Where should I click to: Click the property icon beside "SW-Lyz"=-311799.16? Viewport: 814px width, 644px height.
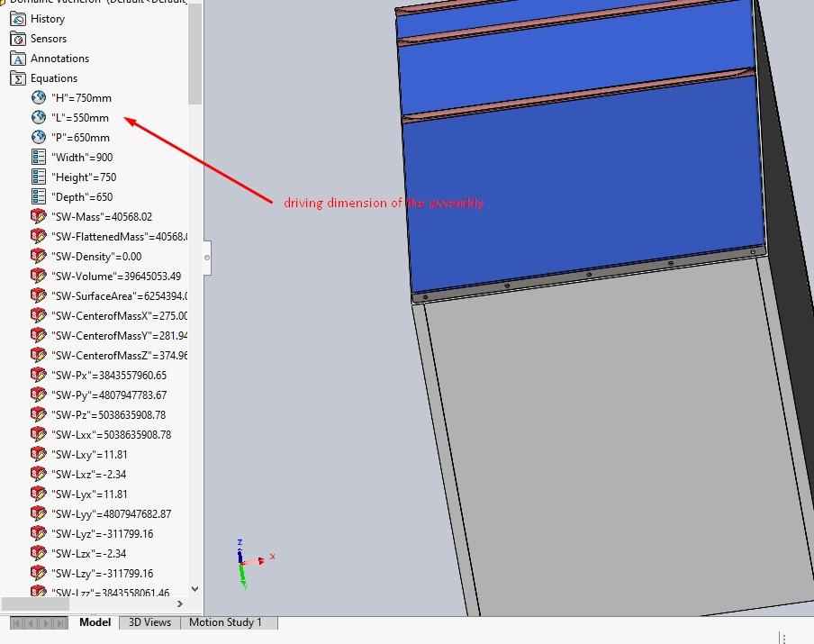point(39,533)
